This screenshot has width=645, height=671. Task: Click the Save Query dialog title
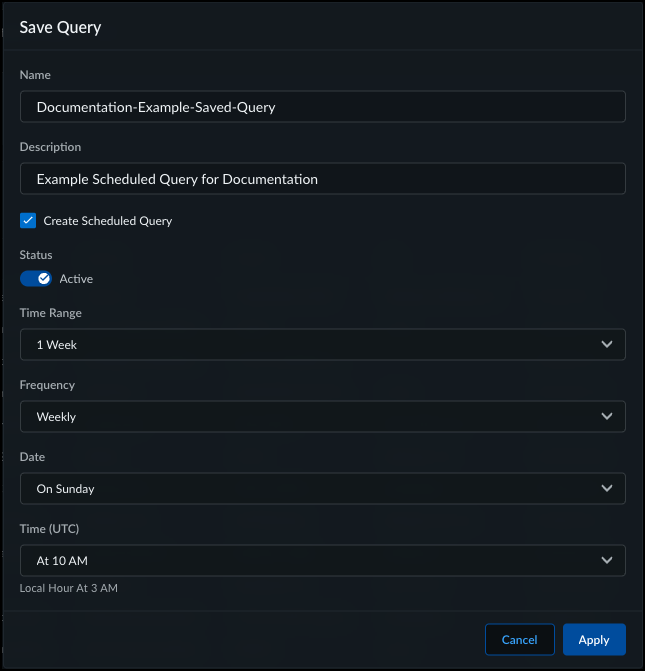[x=60, y=27]
